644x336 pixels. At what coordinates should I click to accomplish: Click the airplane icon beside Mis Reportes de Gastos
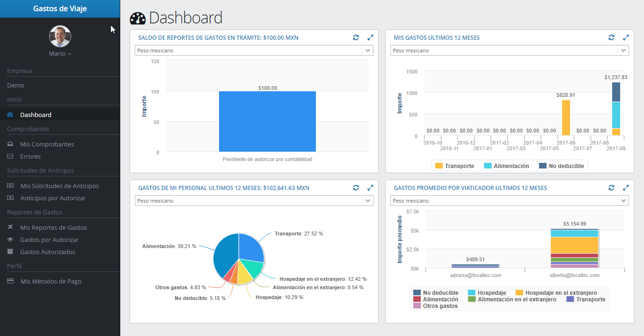click(10, 227)
